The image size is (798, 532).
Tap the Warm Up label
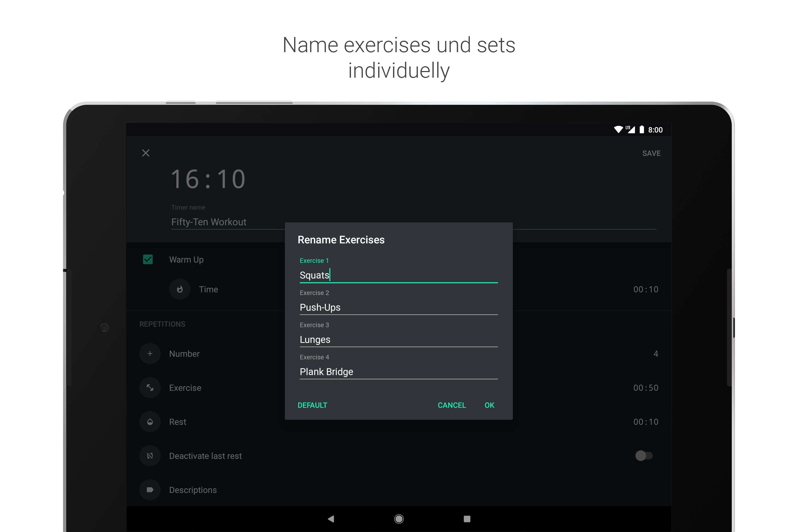[x=186, y=260]
